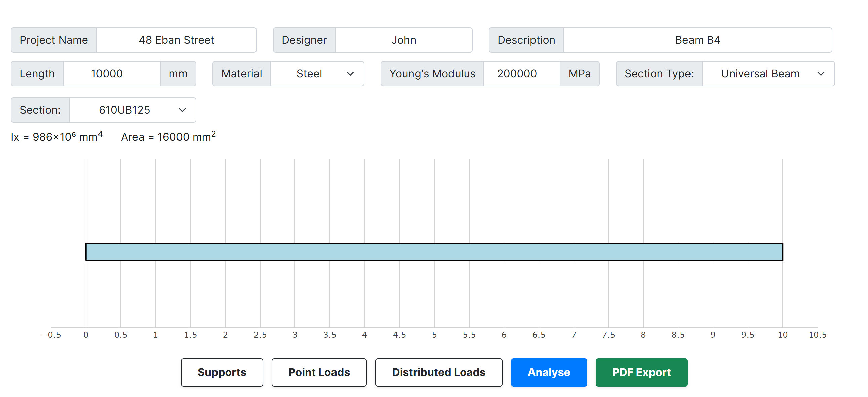Click the 0 tick label on the x-axis
The width and height of the screenshot is (868, 397).
point(86,335)
